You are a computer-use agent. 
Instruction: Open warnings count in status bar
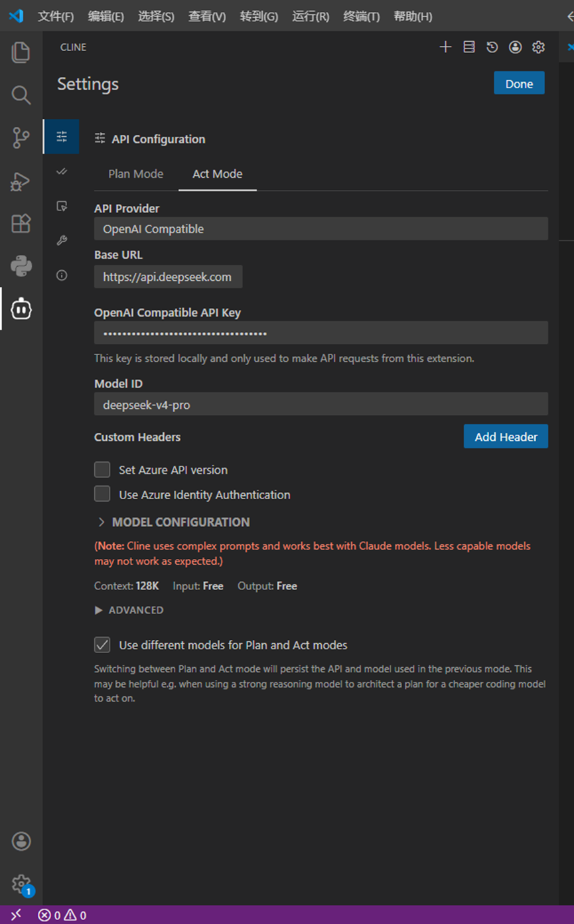[76, 915]
